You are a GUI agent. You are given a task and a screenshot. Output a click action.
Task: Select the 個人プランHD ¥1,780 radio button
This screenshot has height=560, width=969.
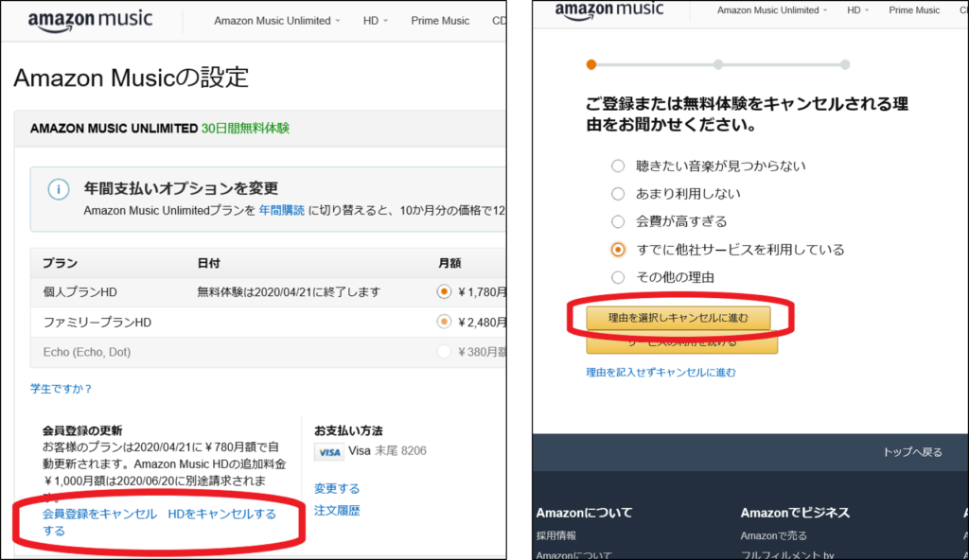pos(444,291)
